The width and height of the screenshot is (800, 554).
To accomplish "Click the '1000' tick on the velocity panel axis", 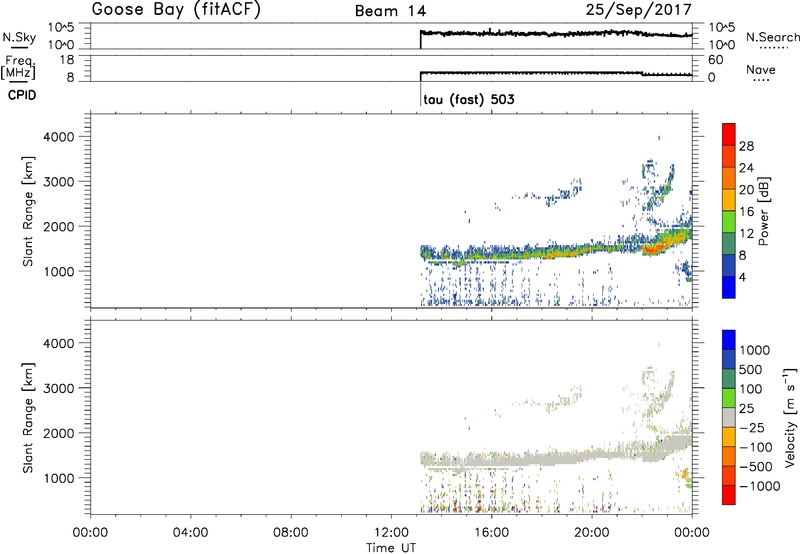I will tap(59, 478).
